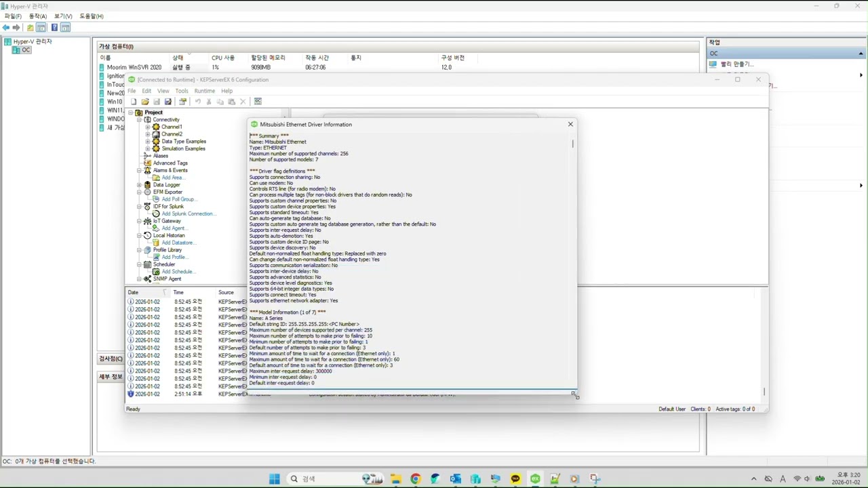Open the Tools menu in KEPServerEX
The image size is (868, 488).
[182, 91]
